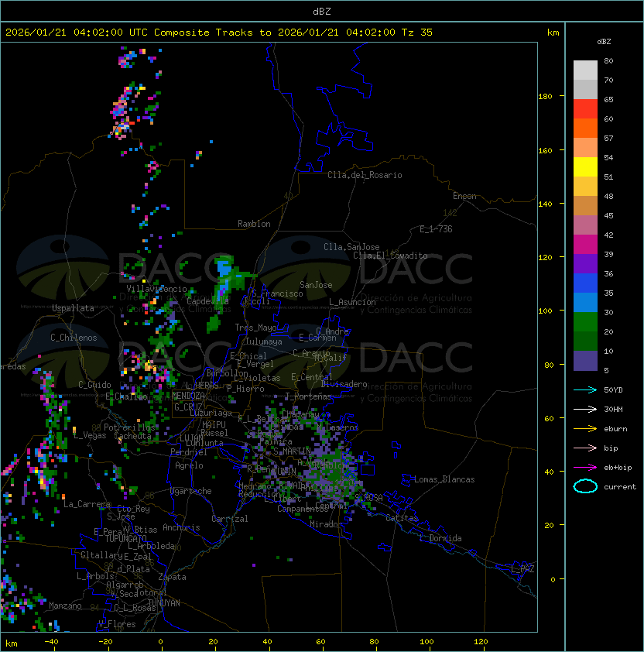This screenshot has width=644, height=652.
Task: Click the G_CRUZ label on map
Action: pyautogui.click(x=188, y=407)
